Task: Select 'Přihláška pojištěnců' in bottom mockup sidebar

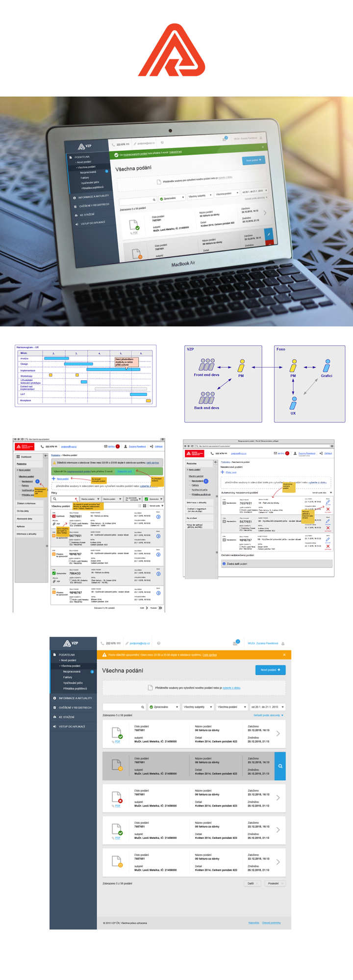Action: click(75, 688)
